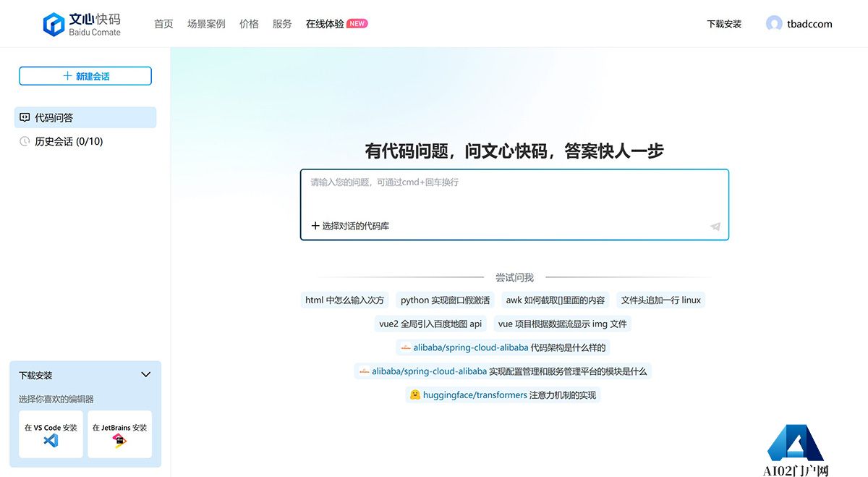868x477 pixels.
Task: Open the 价格 menu item
Action: coord(249,23)
